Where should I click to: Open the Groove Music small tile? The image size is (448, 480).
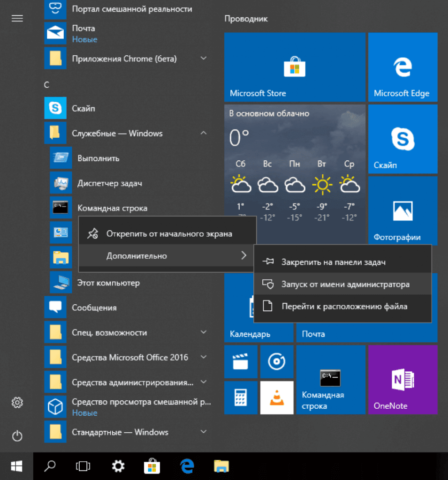277,362
